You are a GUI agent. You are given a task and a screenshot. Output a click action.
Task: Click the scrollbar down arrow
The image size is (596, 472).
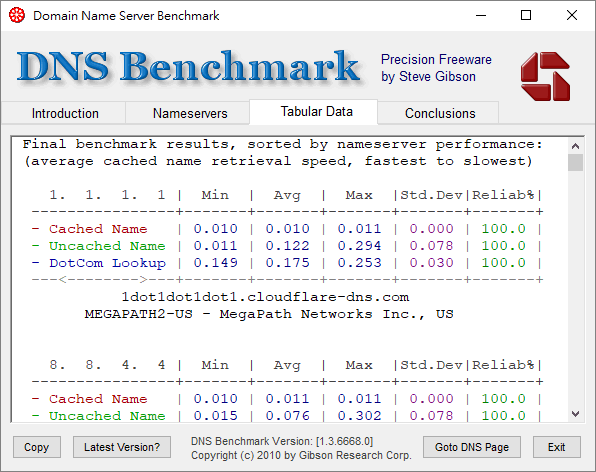tap(575, 414)
